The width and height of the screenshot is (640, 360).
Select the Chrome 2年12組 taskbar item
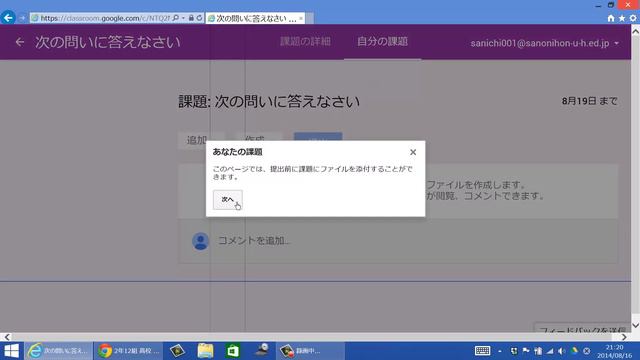[x=129, y=351]
